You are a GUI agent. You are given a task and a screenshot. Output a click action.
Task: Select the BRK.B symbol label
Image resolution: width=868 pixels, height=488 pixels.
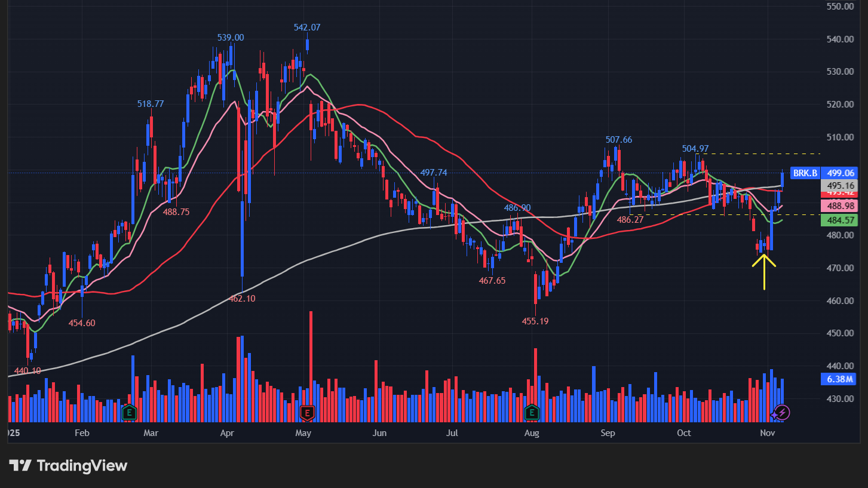coord(804,173)
